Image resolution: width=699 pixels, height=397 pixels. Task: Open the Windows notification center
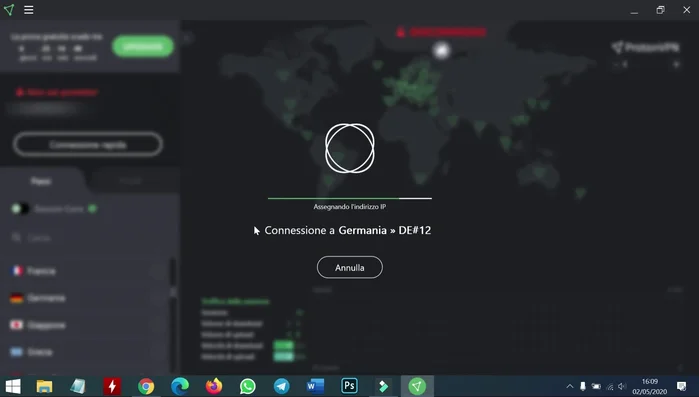coord(681,386)
